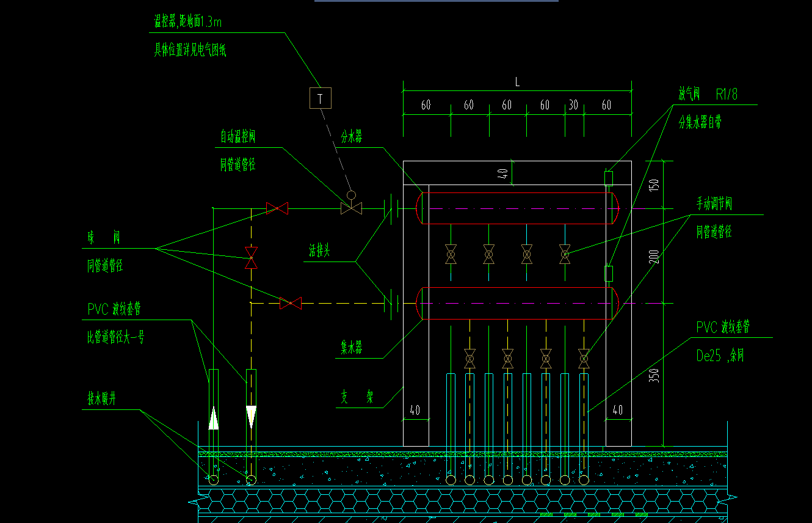
Task: Select the 同管道管径 text under 手动调节阀
Action: pyautogui.click(x=714, y=232)
